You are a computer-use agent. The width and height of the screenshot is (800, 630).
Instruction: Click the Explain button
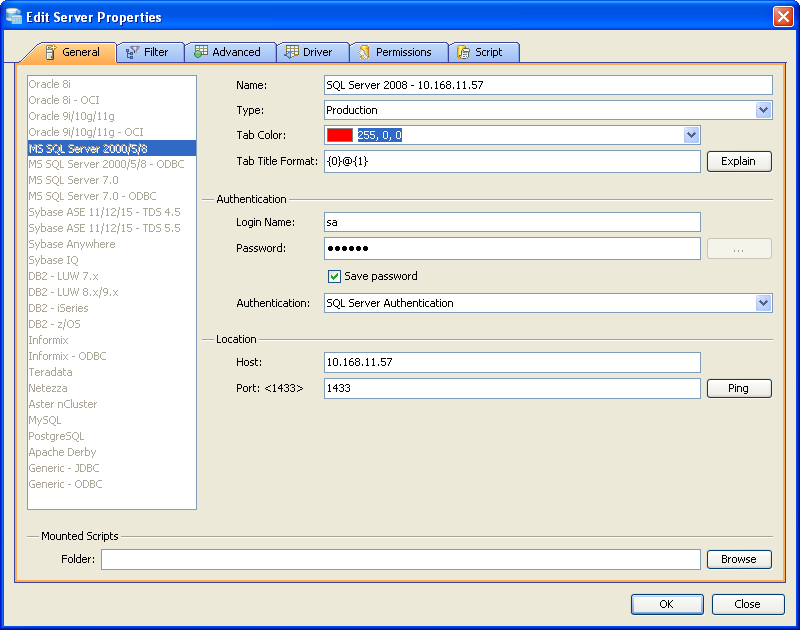[x=739, y=161]
